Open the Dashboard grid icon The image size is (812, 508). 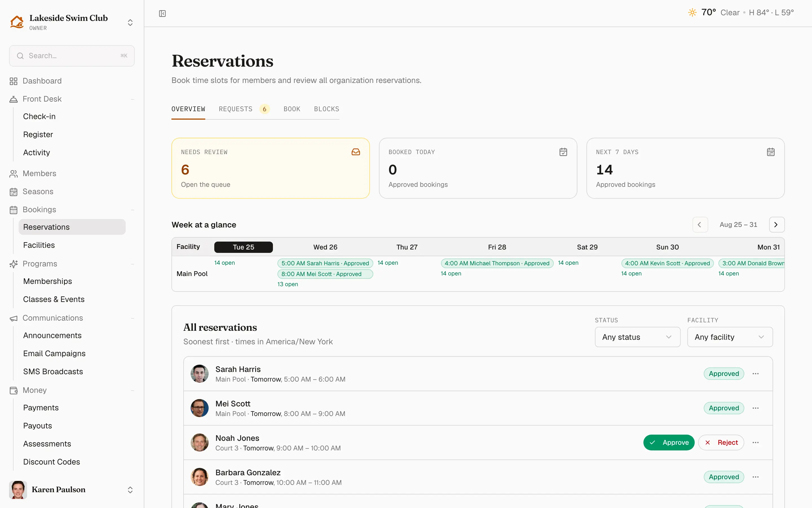(x=14, y=81)
